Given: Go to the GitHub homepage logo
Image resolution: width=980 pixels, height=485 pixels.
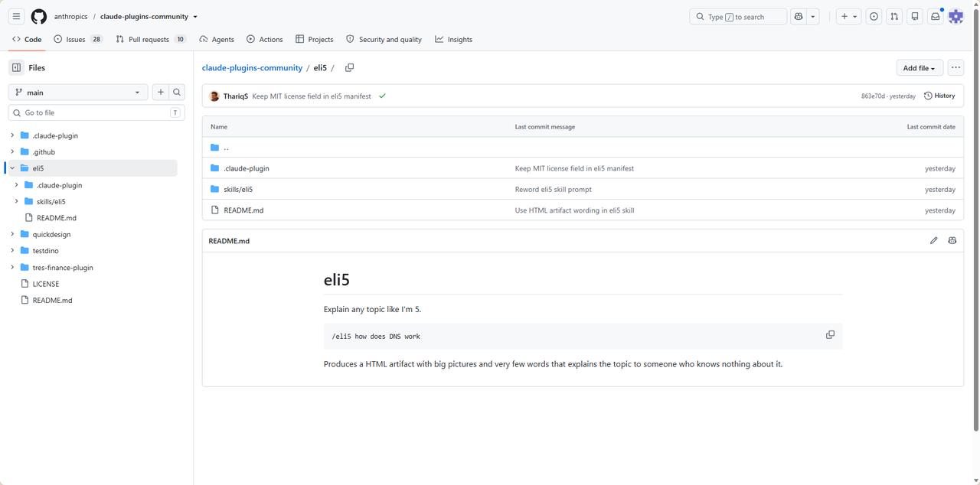Looking at the screenshot, I should pyautogui.click(x=38, y=16).
